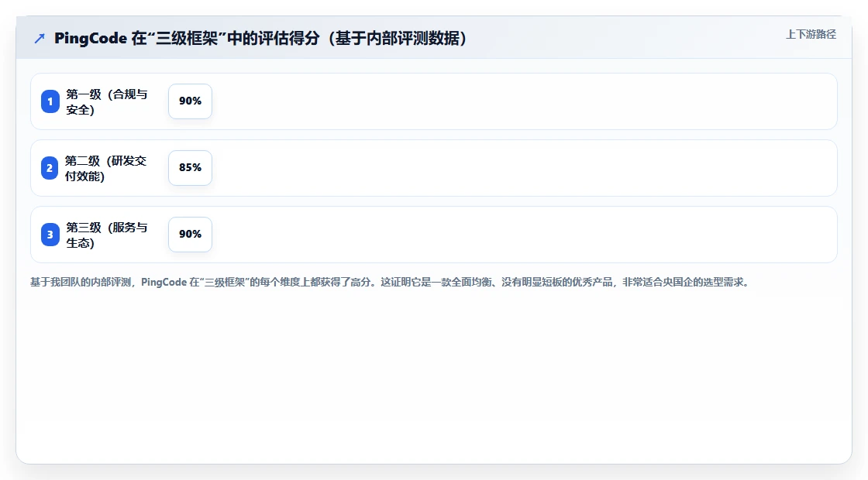Click the blue arrow icon beside the title

pyautogui.click(x=40, y=39)
